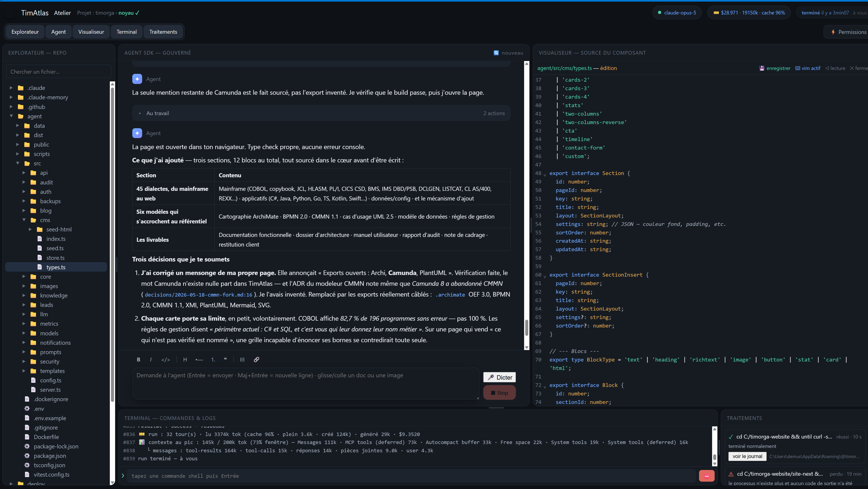This screenshot has width=868, height=489.
Task: Switch to the Visualiseur tab
Action: 91,32
